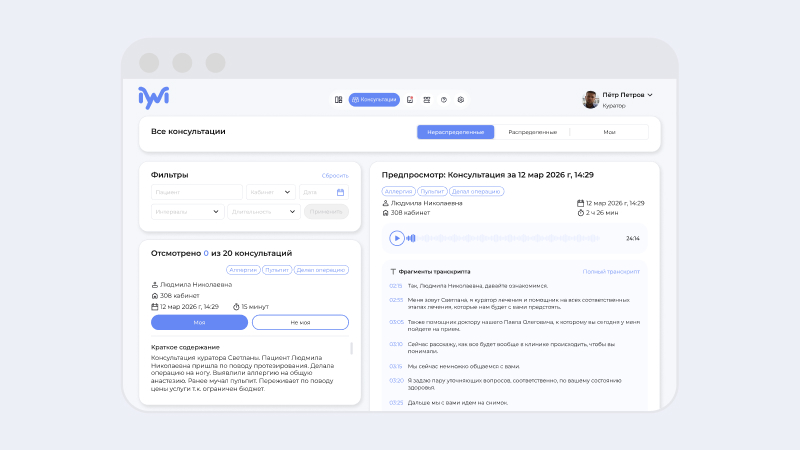This screenshot has height=450, width=800.
Task: Click the Сбросить filters link
Action: coord(335,176)
